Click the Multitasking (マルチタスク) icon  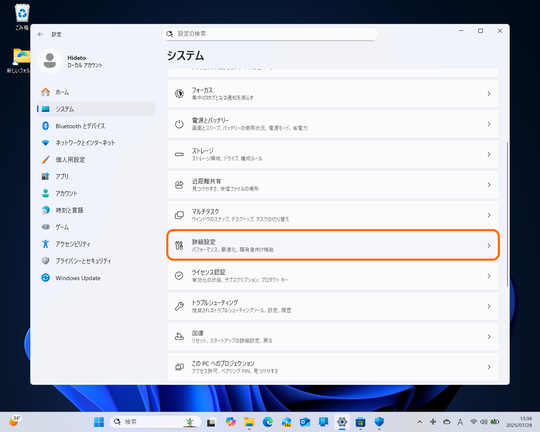coord(179,215)
